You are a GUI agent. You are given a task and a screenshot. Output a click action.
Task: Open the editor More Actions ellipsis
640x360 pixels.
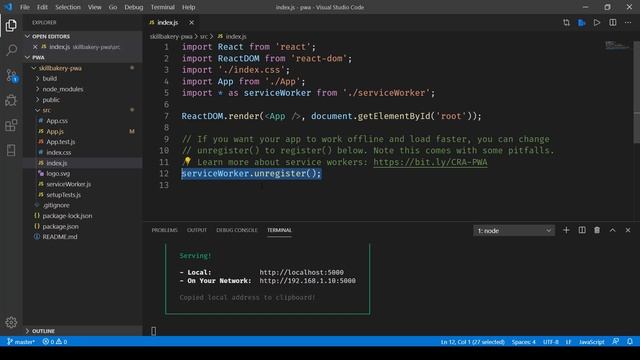click(x=628, y=22)
